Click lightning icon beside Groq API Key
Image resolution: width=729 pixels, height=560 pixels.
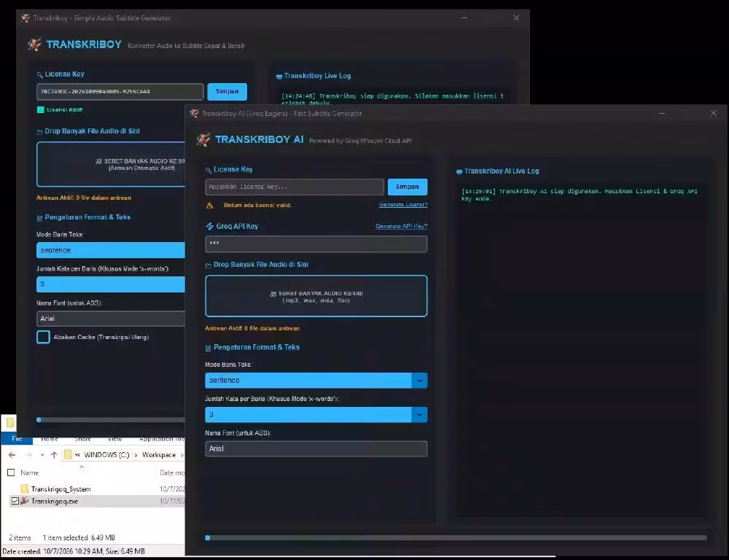tap(210, 227)
